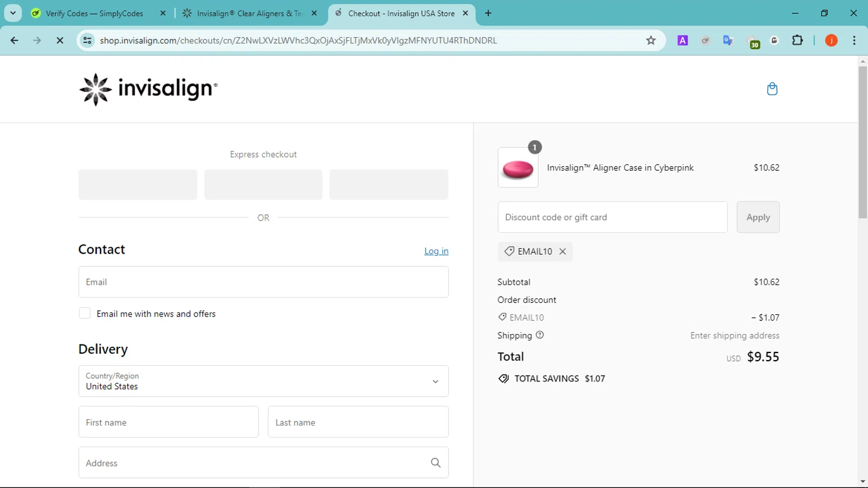
Task: Click the Google Translate extension icon
Action: tap(728, 41)
